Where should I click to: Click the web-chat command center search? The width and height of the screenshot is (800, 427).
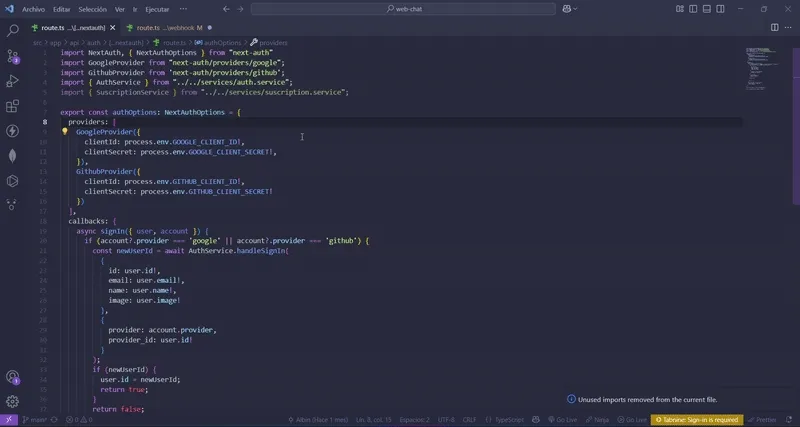(x=403, y=9)
